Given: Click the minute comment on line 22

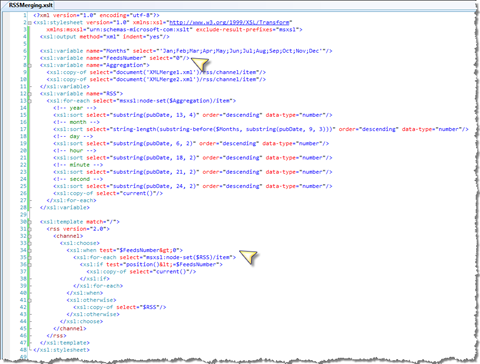Looking at the screenshot, I should pos(78,165).
